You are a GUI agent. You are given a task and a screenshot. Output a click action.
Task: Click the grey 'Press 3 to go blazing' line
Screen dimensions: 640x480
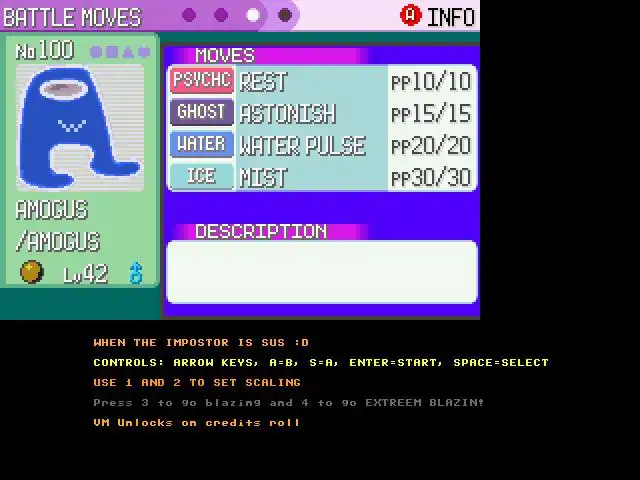click(x=289, y=403)
